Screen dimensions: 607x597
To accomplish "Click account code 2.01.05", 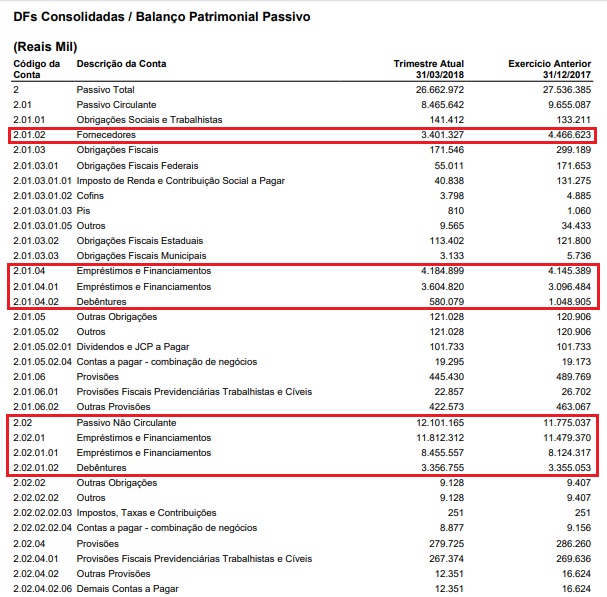I will coord(29,317).
